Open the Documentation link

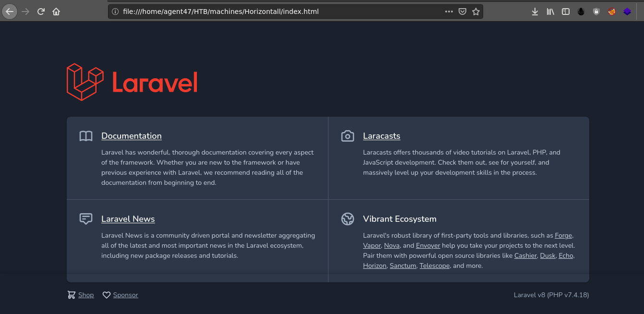[x=131, y=136]
